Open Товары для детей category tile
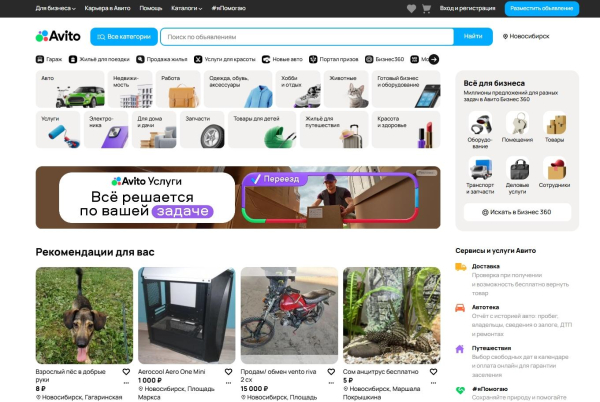The width and height of the screenshot is (600, 402). (x=262, y=130)
